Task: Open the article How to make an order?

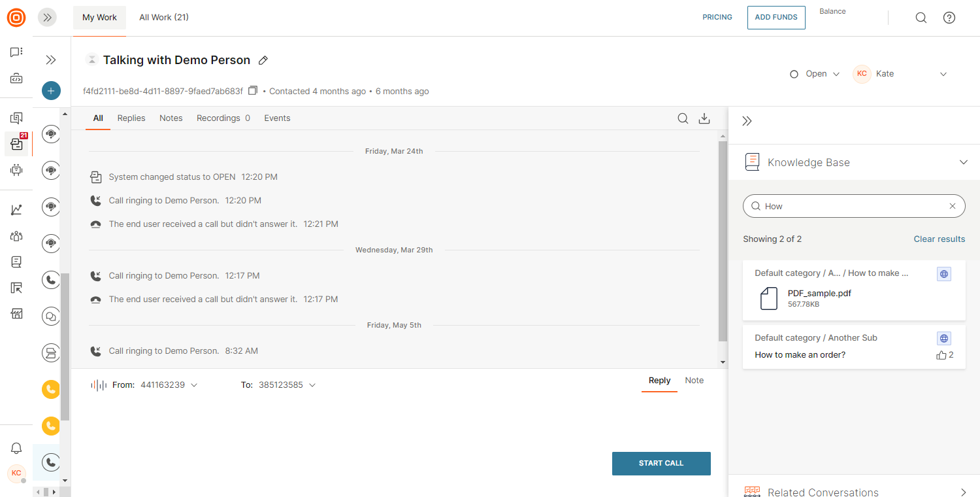Action: click(x=800, y=355)
